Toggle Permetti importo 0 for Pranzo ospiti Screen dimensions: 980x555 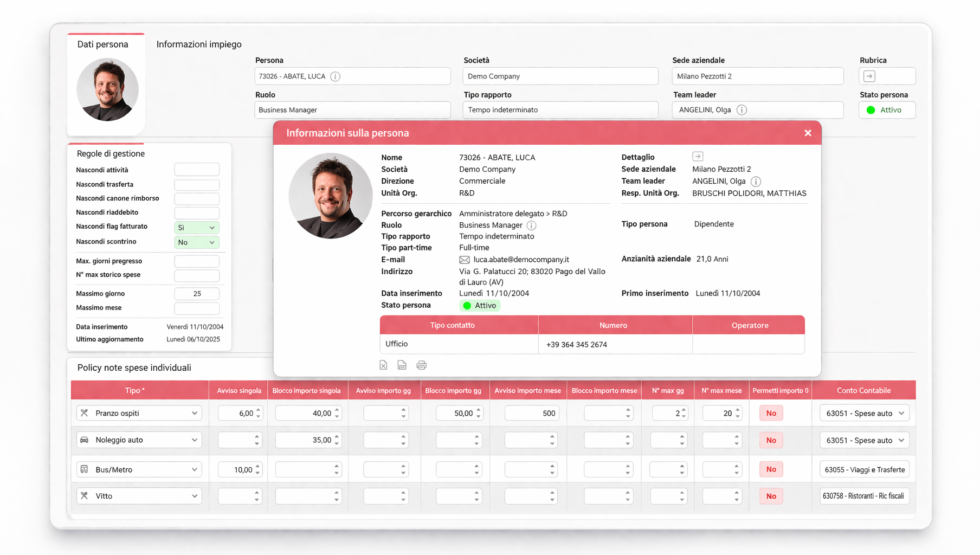(x=771, y=413)
